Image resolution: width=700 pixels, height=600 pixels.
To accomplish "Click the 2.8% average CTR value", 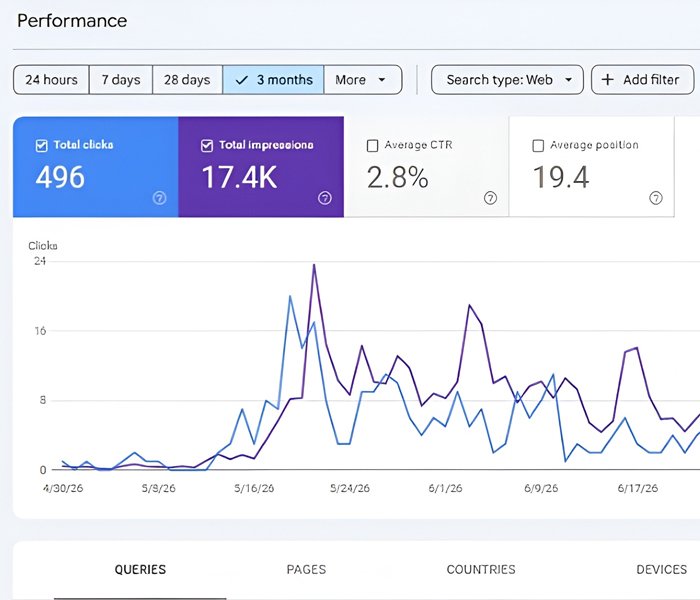I will point(397,177).
